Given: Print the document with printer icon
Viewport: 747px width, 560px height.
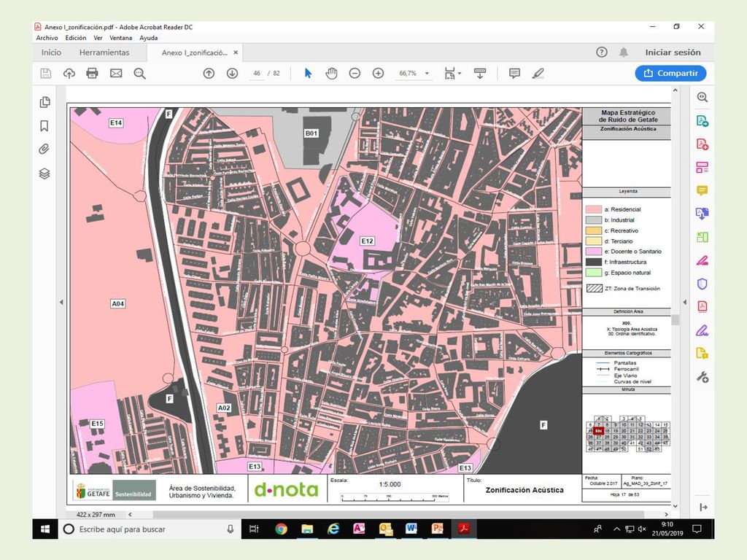Looking at the screenshot, I should (x=92, y=74).
